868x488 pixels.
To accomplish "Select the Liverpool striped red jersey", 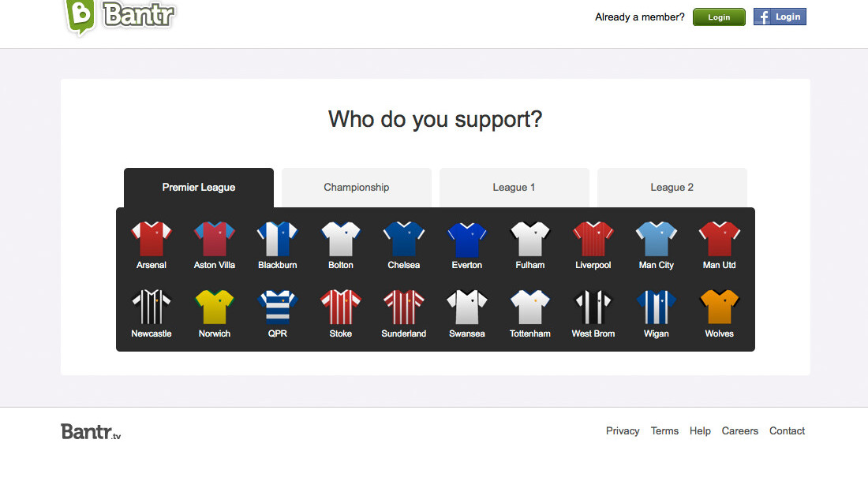I will (x=593, y=239).
